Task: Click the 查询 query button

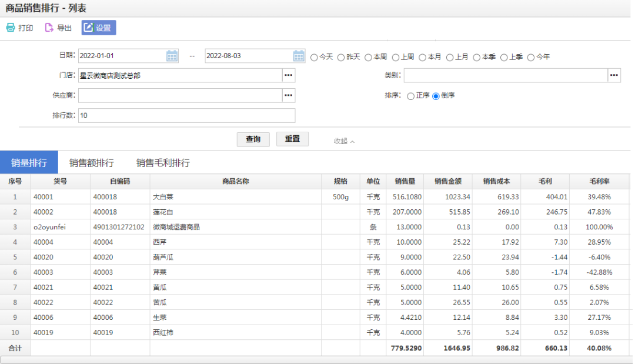Action: tap(253, 139)
